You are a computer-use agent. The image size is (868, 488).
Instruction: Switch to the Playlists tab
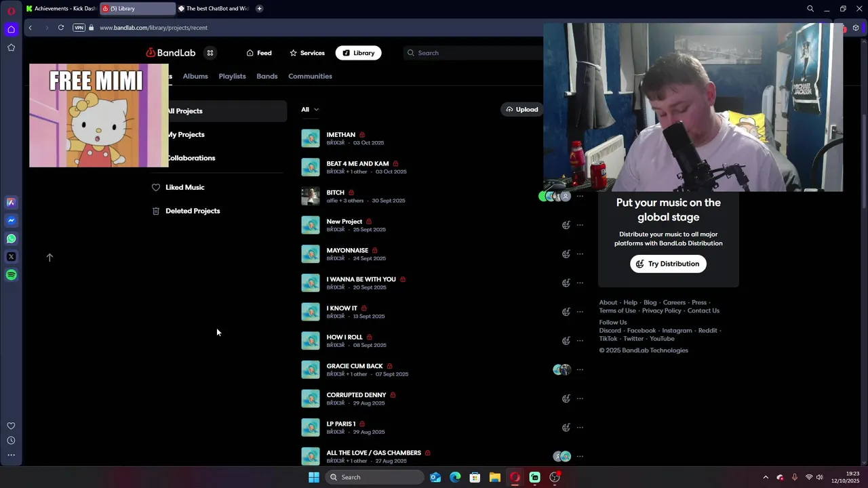[232, 76]
